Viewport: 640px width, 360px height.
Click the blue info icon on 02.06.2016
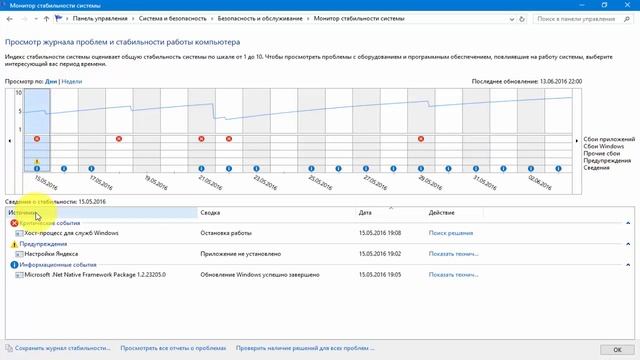(x=531, y=169)
